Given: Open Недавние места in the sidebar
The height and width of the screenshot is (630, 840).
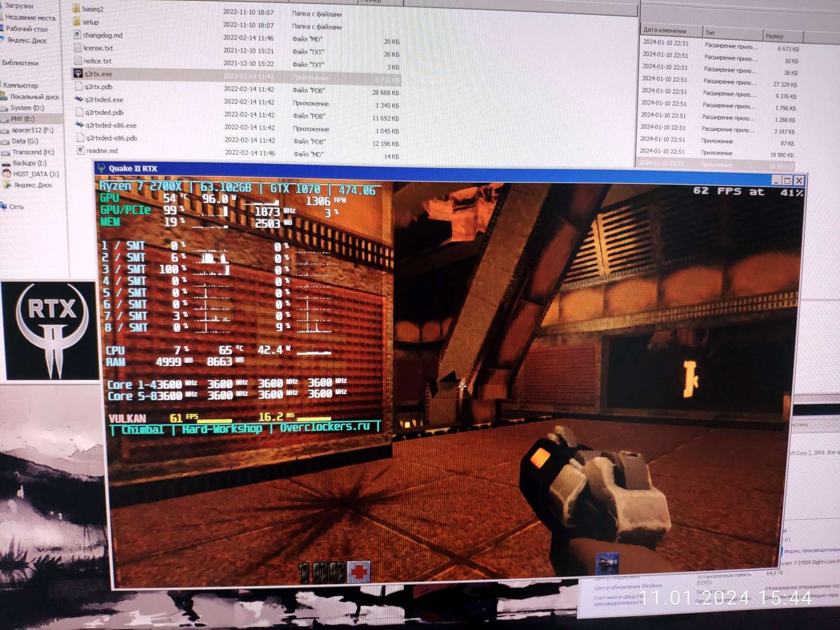Looking at the screenshot, I should [30, 17].
